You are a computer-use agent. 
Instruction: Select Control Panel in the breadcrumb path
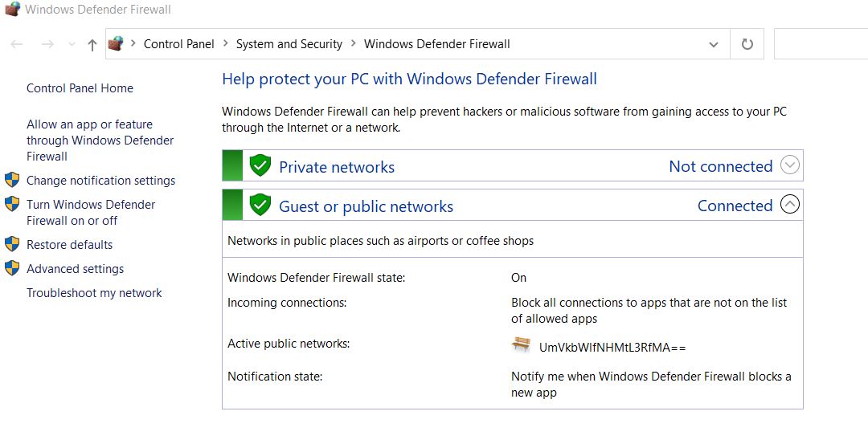[x=178, y=44]
